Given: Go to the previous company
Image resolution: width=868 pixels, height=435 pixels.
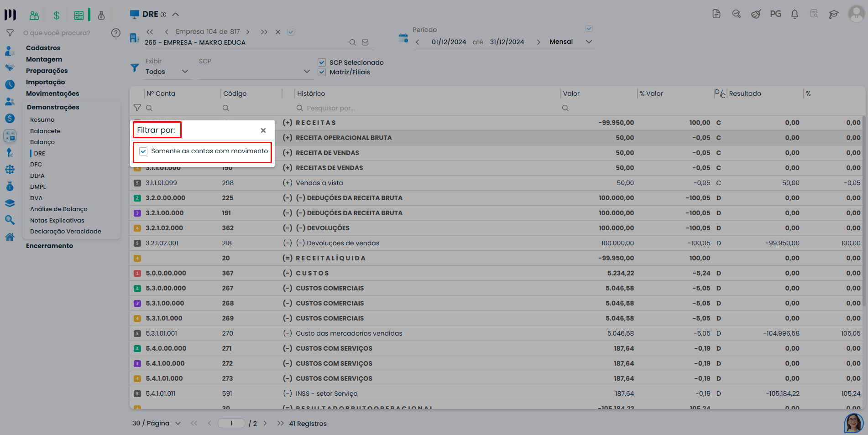Looking at the screenshot, I should 167,32.
